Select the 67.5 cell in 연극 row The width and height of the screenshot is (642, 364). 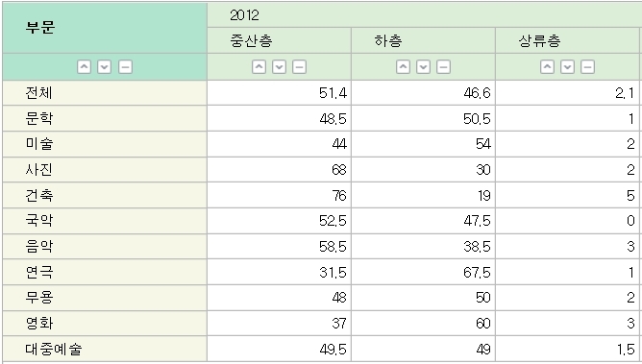424,272
